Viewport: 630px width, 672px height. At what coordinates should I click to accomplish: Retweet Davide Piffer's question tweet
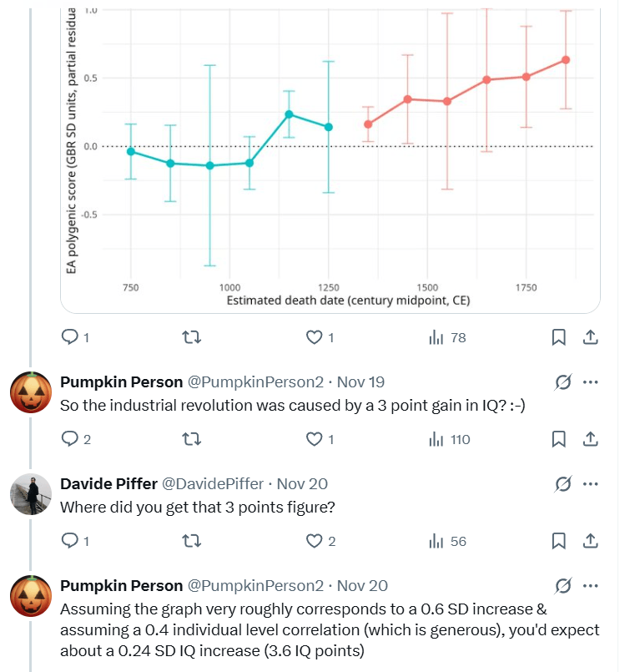click(x=191, y=541)
